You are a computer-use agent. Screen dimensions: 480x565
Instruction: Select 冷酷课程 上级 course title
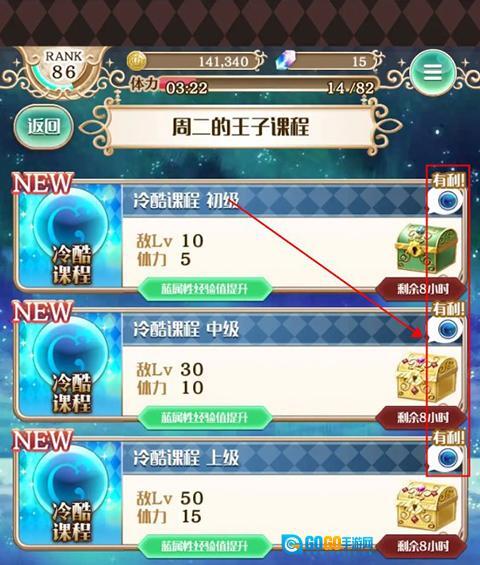(186, 458)
